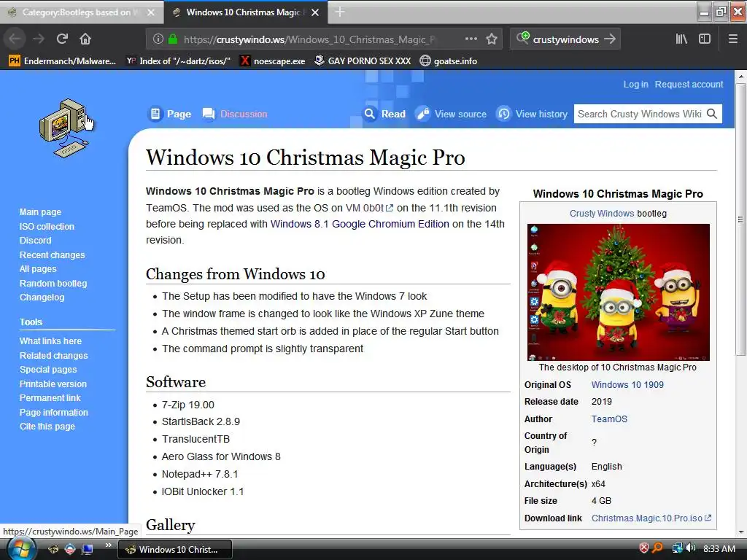
Task: Open page actions three-dot menu
Action: (x=471, y=39)
